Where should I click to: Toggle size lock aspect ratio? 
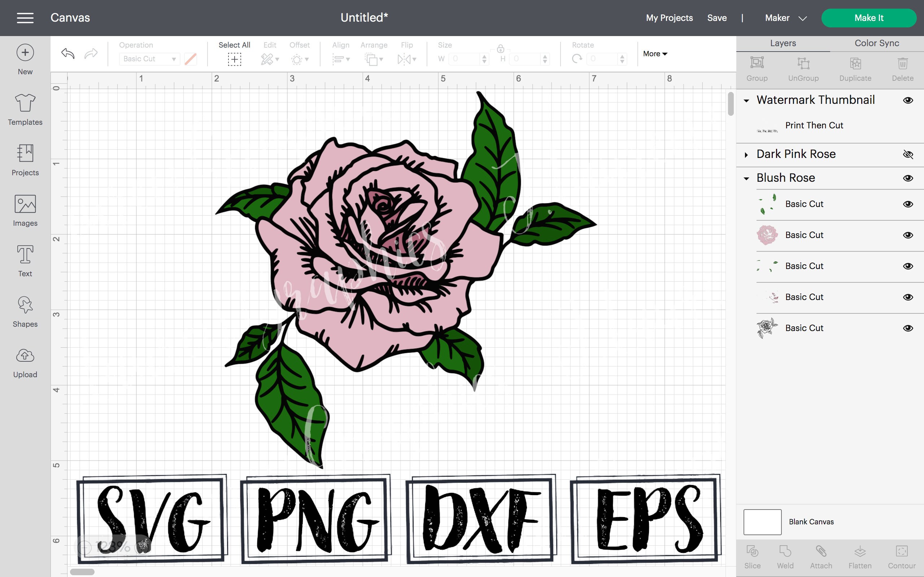point(501,49)
